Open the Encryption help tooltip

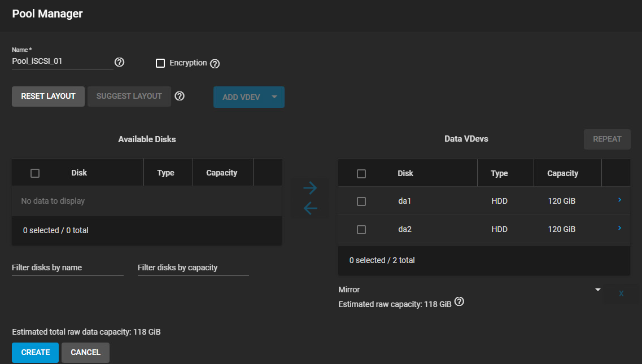[x=215, y=64]
